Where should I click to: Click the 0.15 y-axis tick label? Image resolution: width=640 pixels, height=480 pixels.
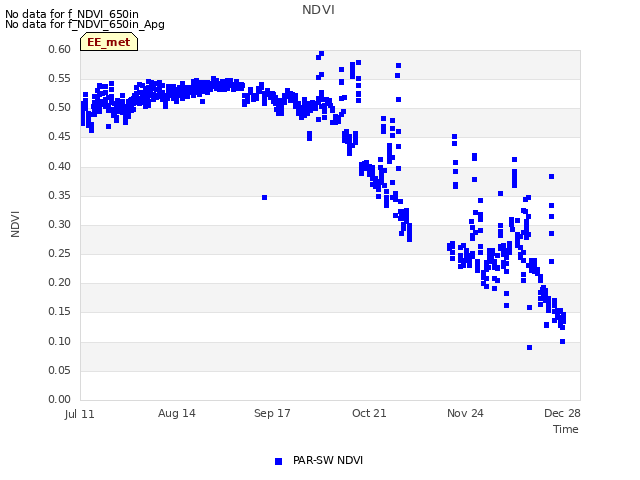click(x=60, y=311)
